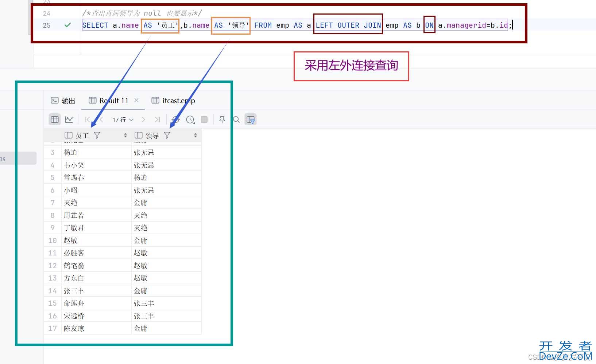Viewport: 596px width, 364px height.
Task: Click the LEFT OUTER JOIN keywords
Action: coord(348,26)
